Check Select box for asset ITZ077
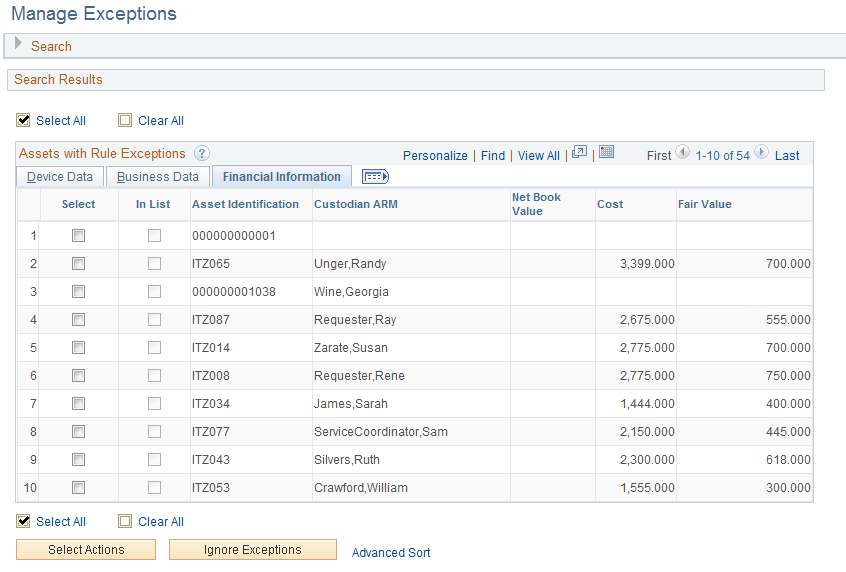This screenshot has width=846, height=572. pos(79,432)
